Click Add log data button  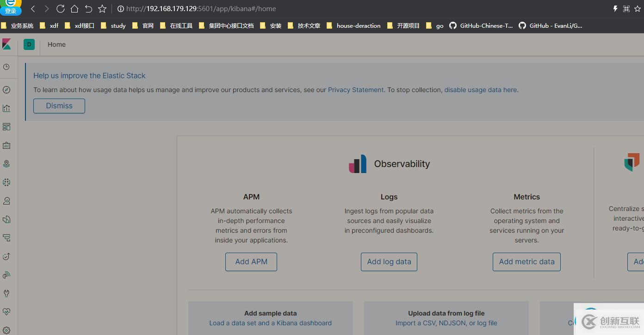389,262
